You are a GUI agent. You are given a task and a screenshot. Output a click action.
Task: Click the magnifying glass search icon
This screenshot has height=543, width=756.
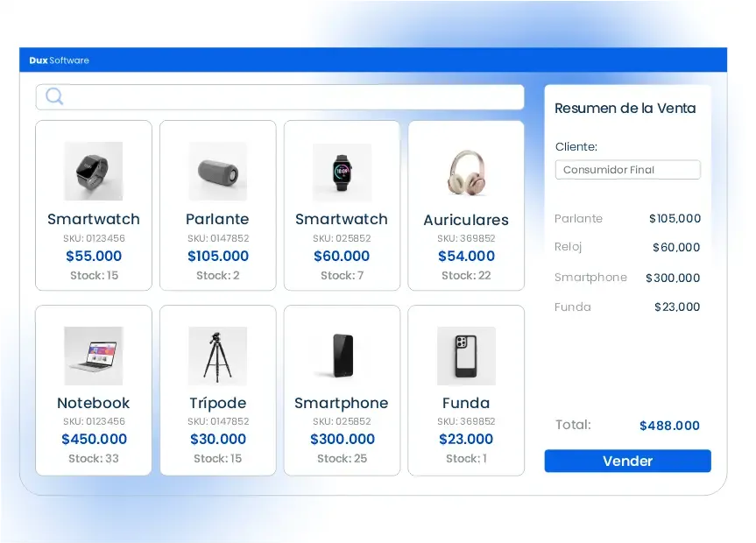coord(54,96)
